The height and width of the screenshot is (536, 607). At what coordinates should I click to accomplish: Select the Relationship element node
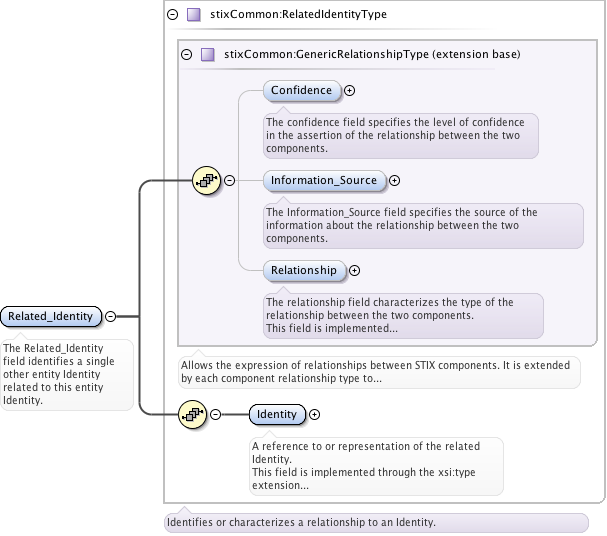(304, 270)
